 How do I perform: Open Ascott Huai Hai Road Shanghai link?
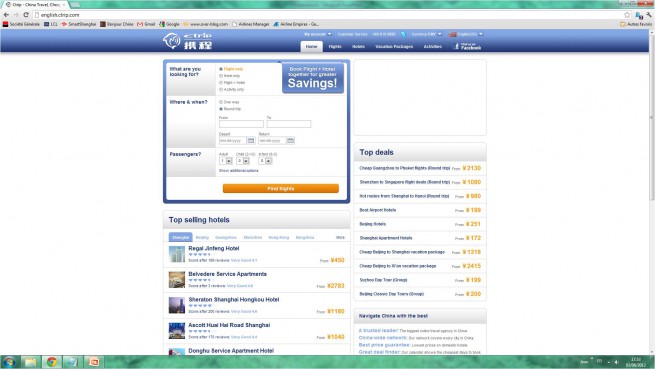[x=229, y=325]
